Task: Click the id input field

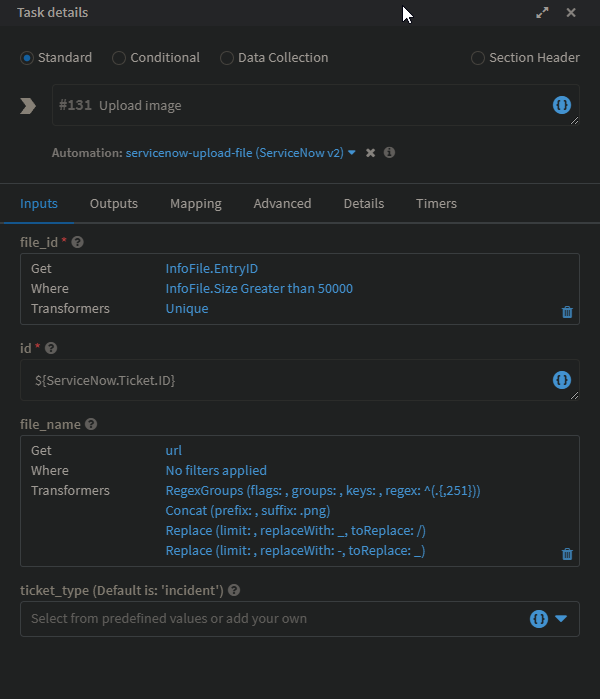Action: [x=280, y=380]
